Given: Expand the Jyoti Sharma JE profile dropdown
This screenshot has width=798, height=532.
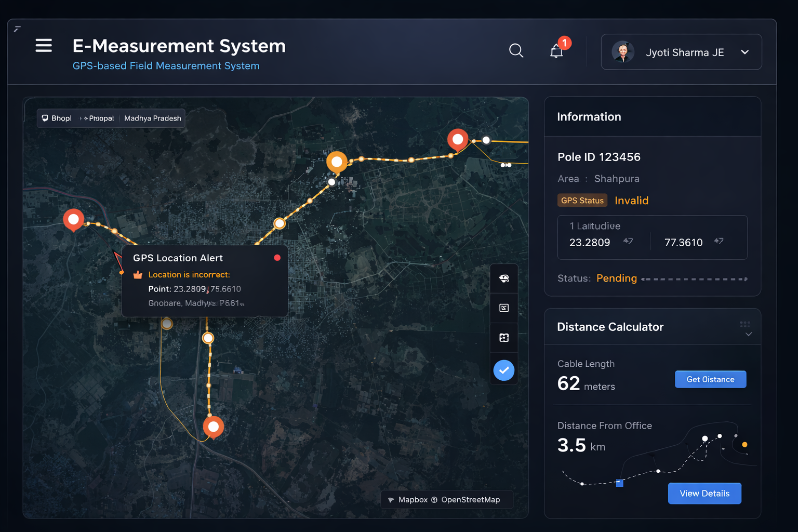Looking at the screenshot, I should pyautogui.click(x=745, y=52).
